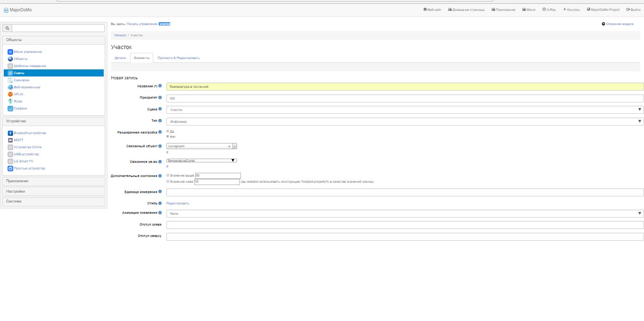Open Rules via its sidebar icon
This screenshot has width=644, height=321.
pyautogui.click(x=10, y=101)
